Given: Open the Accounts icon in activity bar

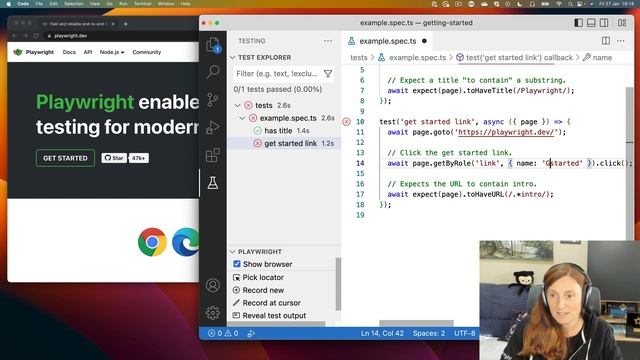Looking at the screenshot, I should point(213,285).
